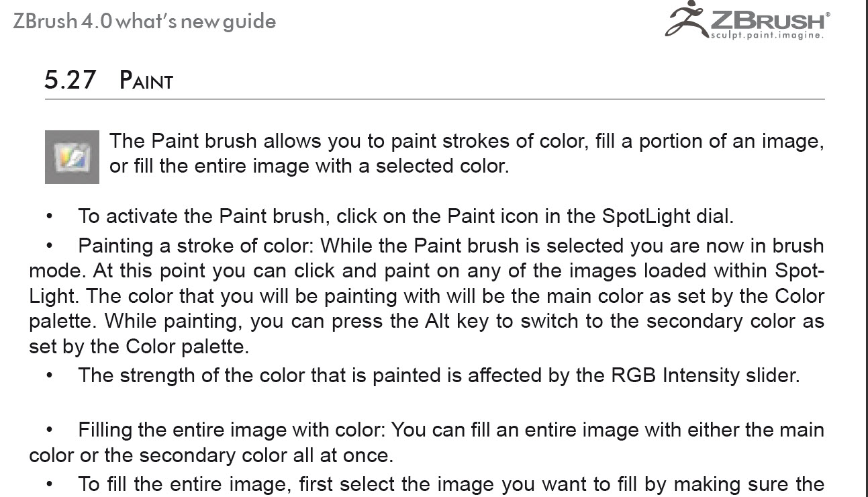The height and width of the screenshot is (497, 868).
Task: Click the line "or fill the entire image with a selected color"
Action: [x=309, y=166]
